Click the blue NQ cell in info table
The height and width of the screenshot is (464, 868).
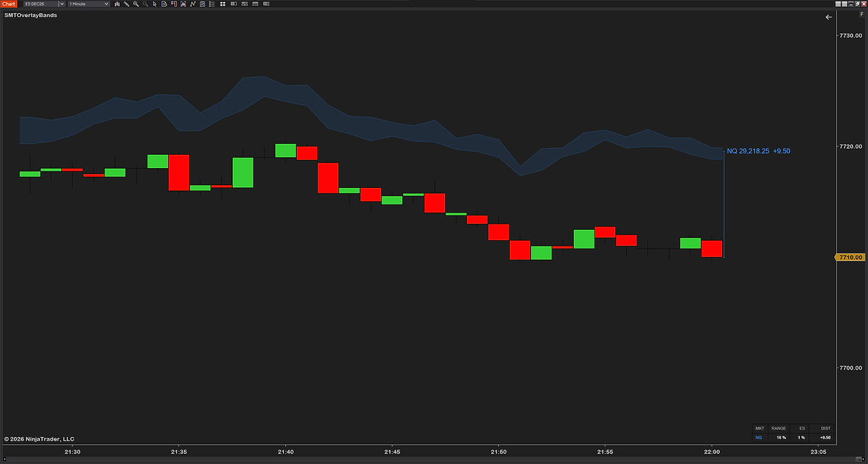click(759, 437)
